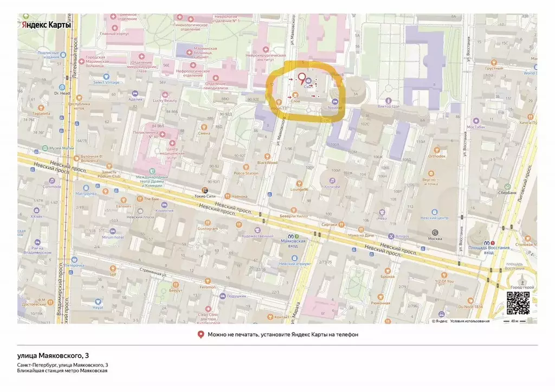Click the Стремянная ул. street label
The image size is (555, 392).
click(x=153, y=272)
